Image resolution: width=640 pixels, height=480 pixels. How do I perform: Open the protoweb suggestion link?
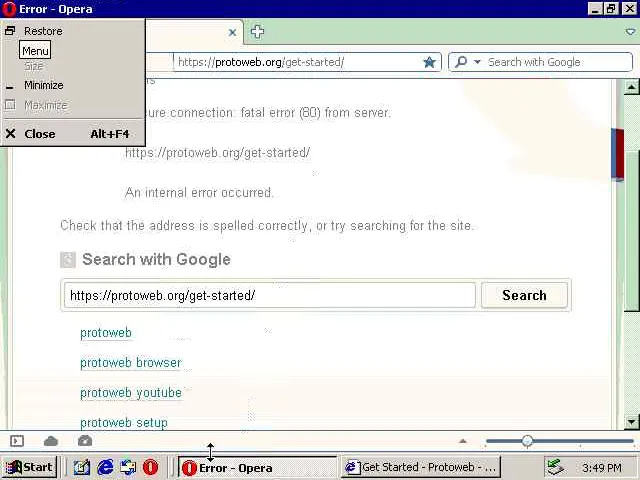coord(106,333)
